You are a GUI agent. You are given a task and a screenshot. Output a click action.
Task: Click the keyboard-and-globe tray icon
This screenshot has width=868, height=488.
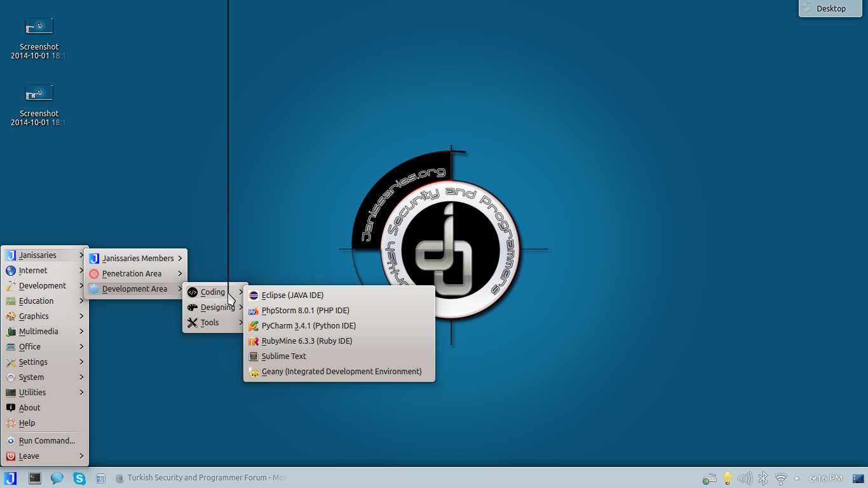pos(709,478)
